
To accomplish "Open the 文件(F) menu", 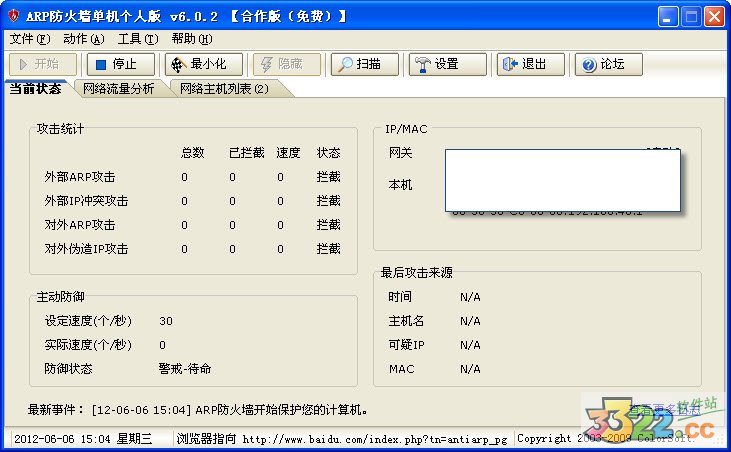I will (30, 39).
